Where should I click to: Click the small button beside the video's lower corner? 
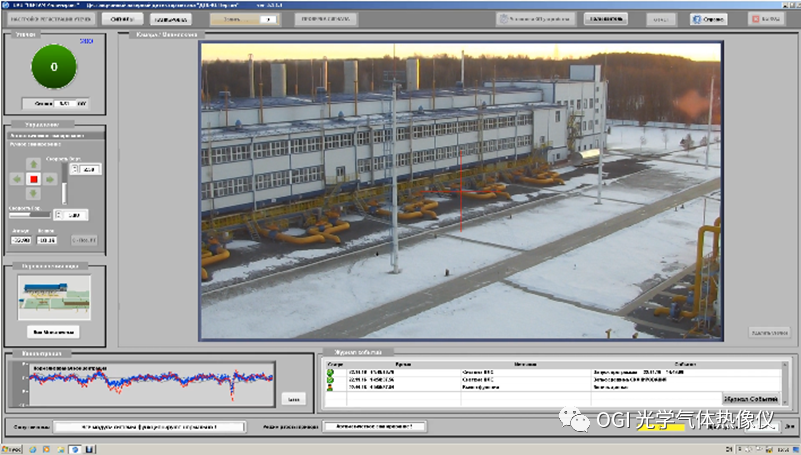coord(769,333)
